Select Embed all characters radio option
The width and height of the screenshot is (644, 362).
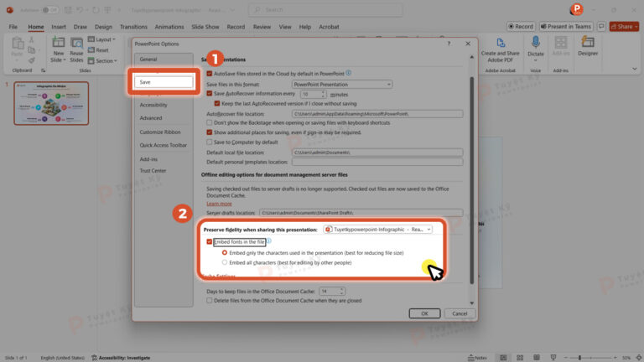click(x=225, y=262)
